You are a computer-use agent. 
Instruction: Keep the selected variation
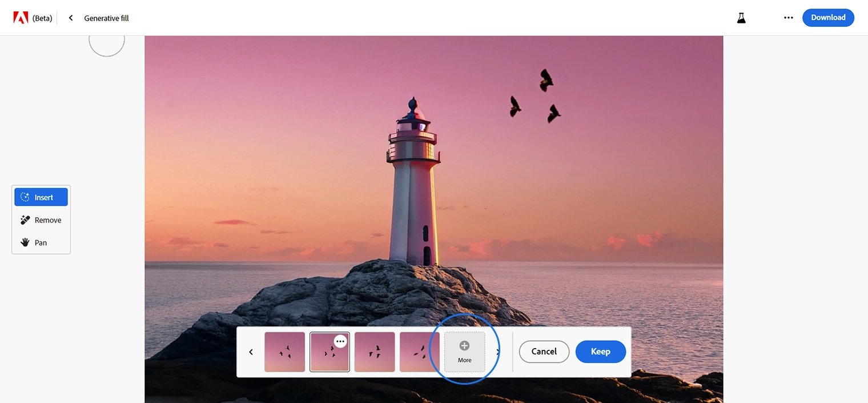click(x=600, y=352)
